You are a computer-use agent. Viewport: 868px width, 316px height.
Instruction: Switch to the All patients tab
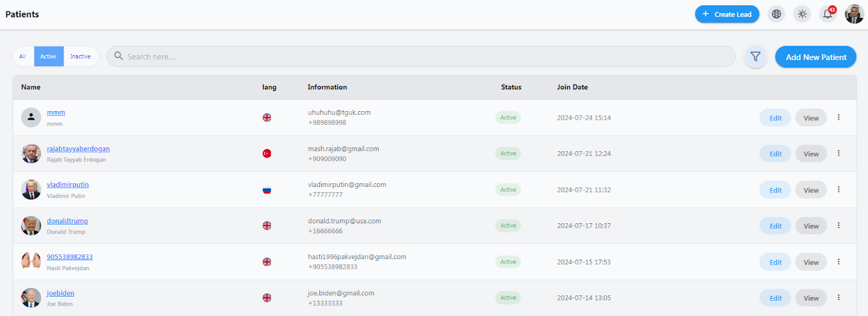pyautogui.click(x=23, y=56)
